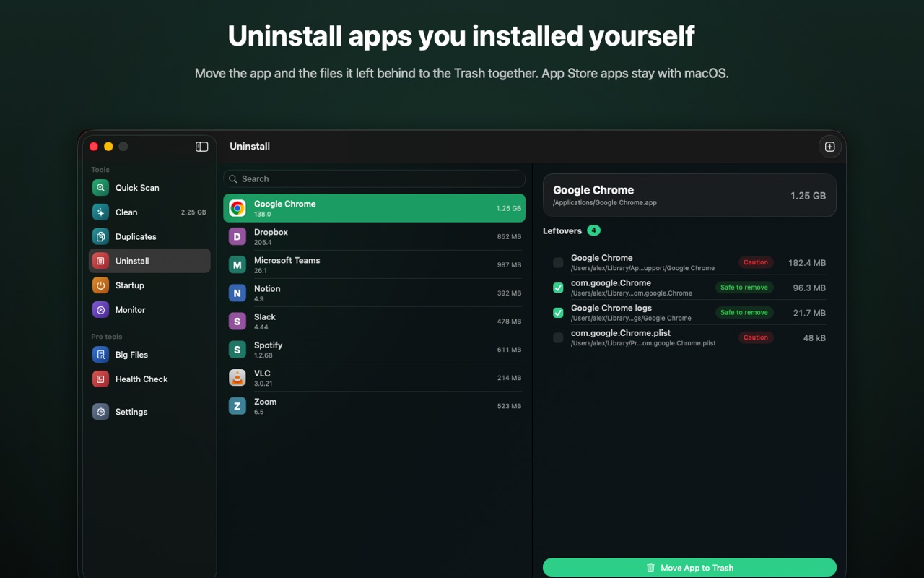
Task: Toggle the sidebar visibility icon
Action: [x=202, y=147]
